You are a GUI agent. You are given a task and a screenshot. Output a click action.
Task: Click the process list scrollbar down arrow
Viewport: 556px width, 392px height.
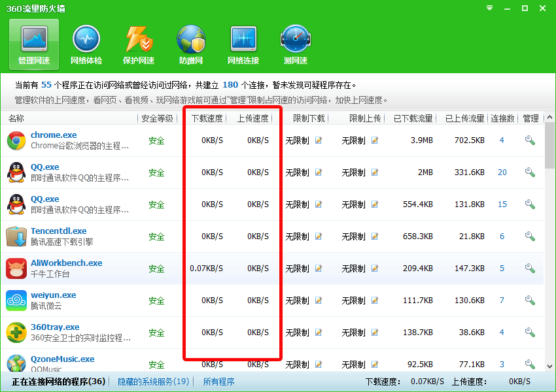[549, 366]
